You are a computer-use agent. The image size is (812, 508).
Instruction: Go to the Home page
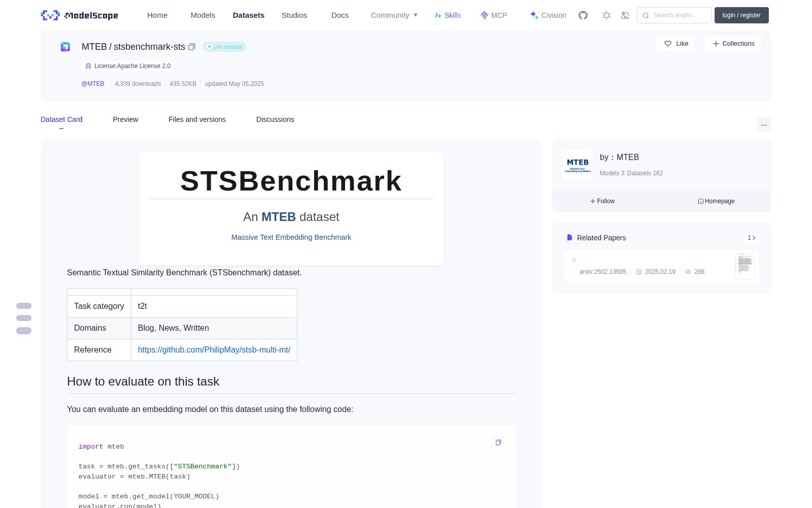point(157,15)
